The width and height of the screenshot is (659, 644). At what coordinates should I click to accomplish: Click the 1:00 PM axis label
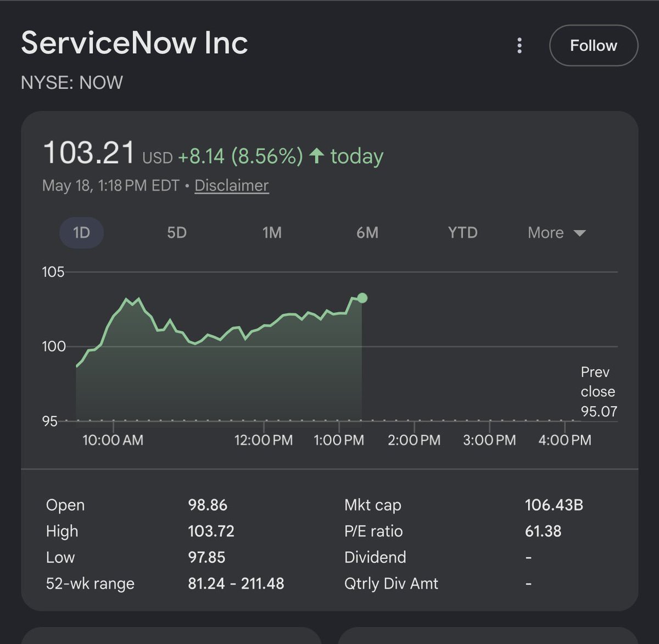point(339,440)
